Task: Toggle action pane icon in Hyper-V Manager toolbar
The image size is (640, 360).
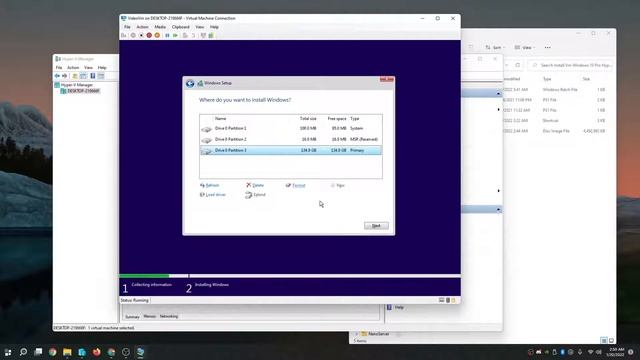Action: 101,76
